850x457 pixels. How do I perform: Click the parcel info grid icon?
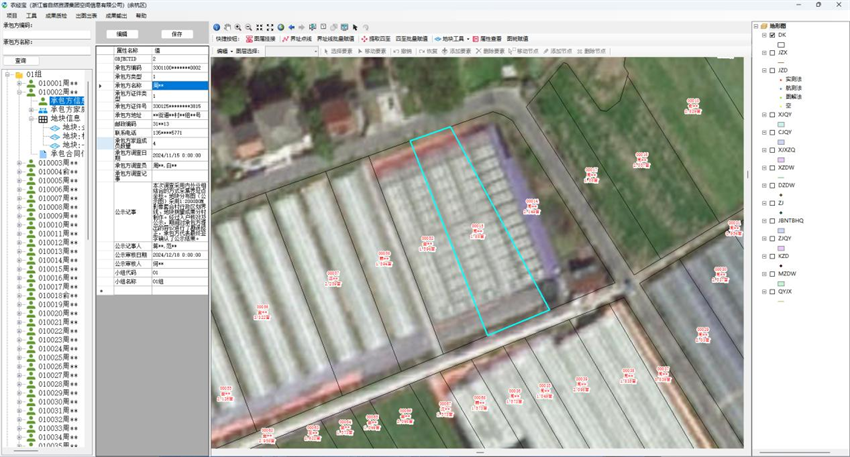pos(43,119)
